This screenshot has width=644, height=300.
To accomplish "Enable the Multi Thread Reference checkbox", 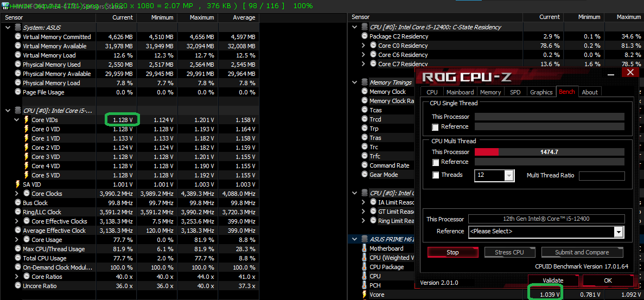I will (x=435, y=162).
